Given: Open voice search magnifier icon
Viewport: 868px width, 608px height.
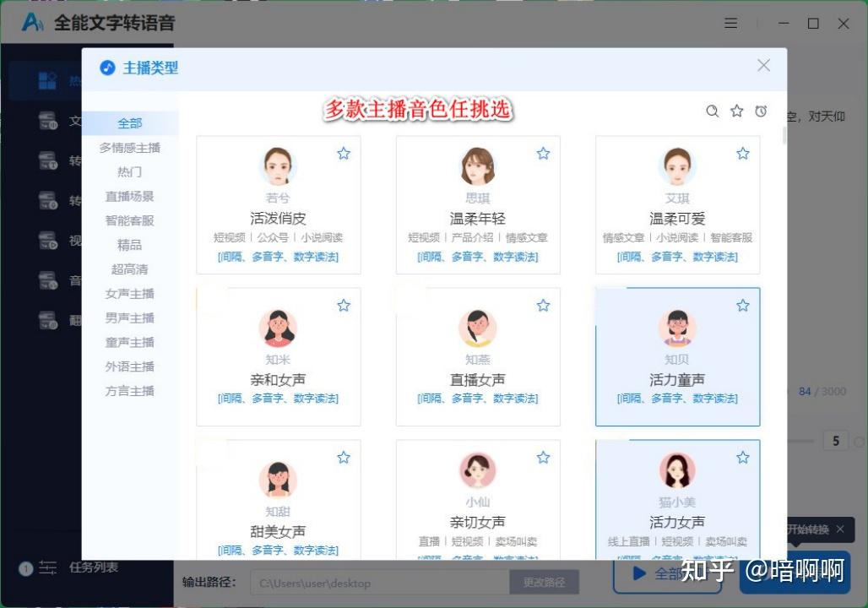Looking at the screenshot, I should pos(713,111).
